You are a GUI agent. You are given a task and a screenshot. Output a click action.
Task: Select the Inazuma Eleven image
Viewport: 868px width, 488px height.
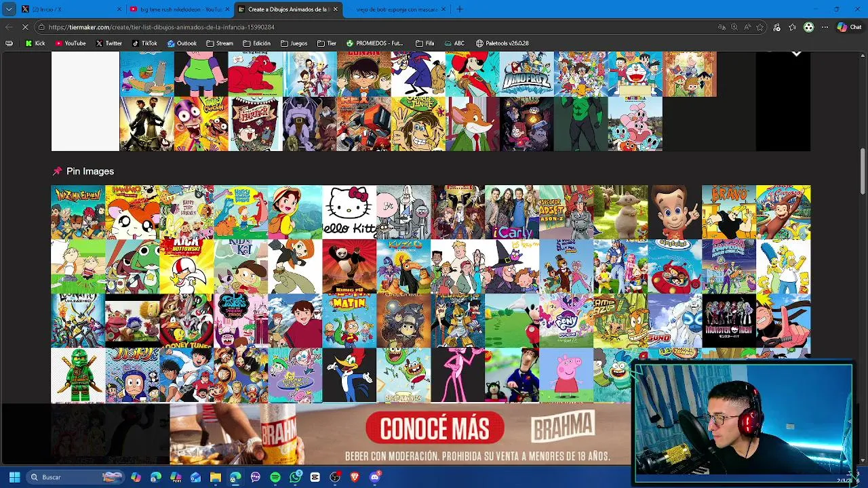pos(78,212)
